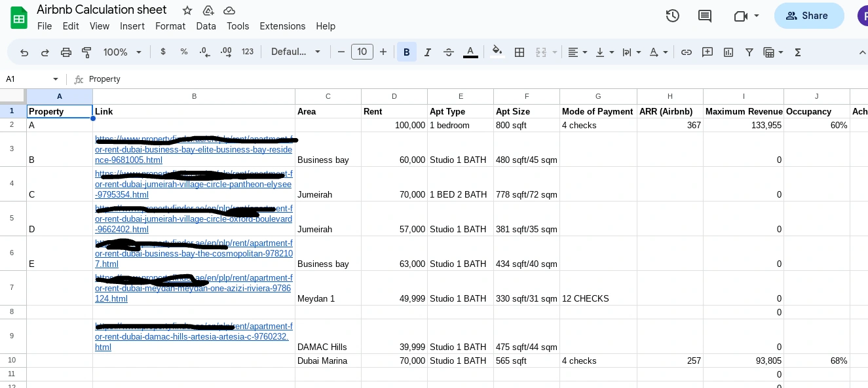This screenshot has width=868, height=388.
Task: Create a filter with funnel icon
Action: [x=749, y=52]
